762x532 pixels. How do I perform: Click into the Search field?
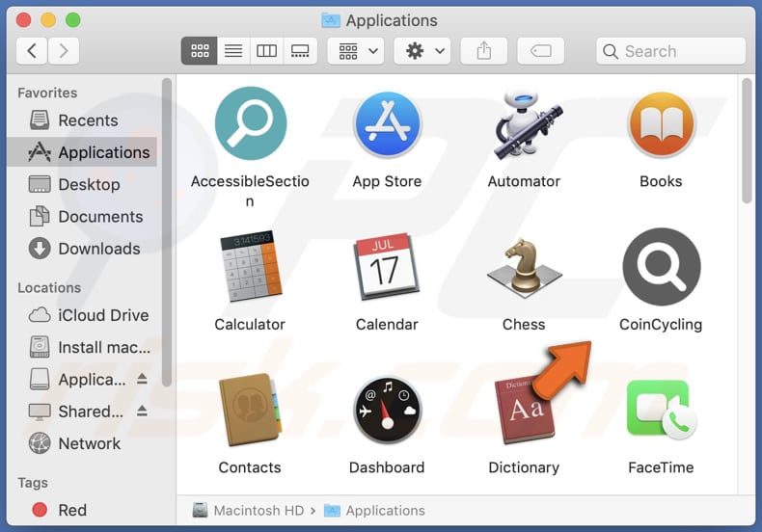(x=671, y=51)
